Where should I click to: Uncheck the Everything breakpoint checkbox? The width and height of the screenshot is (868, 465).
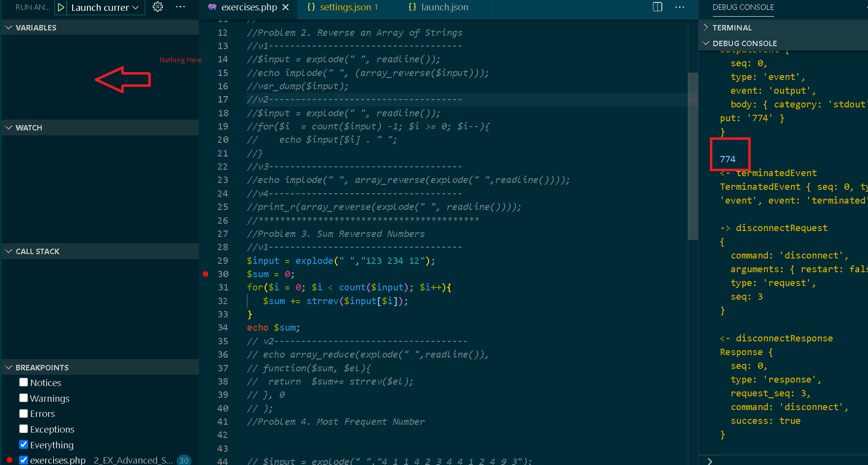[x=24, y=444]
